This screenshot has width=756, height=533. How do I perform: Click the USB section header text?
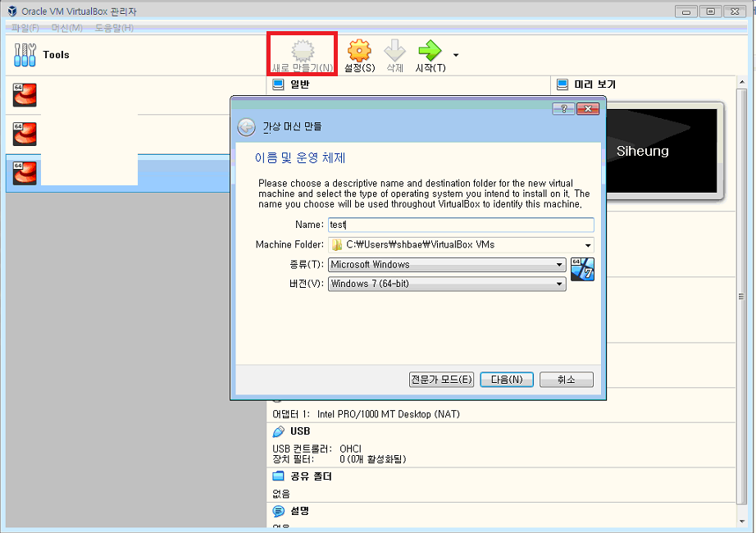point(300,431)
